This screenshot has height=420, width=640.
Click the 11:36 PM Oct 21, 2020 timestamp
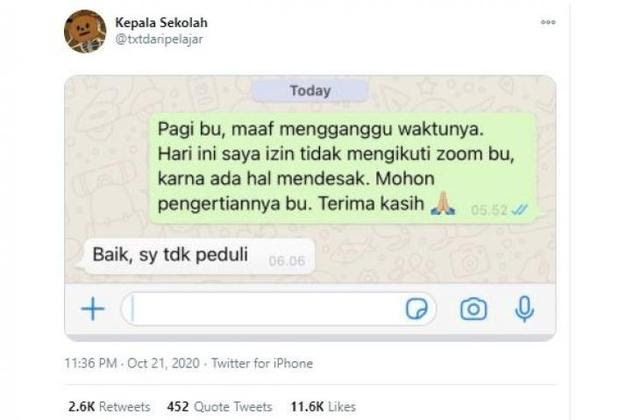pyautogui.click(x=132, y=363)
